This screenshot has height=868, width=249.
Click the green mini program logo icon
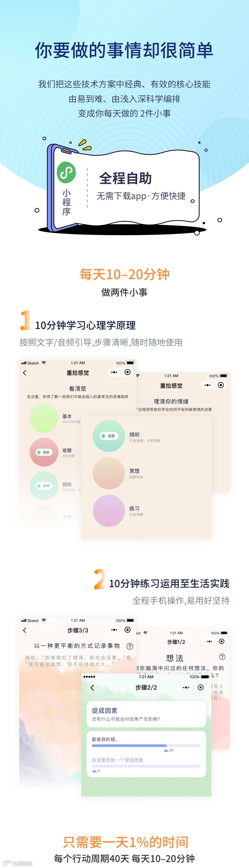(66, 172)
